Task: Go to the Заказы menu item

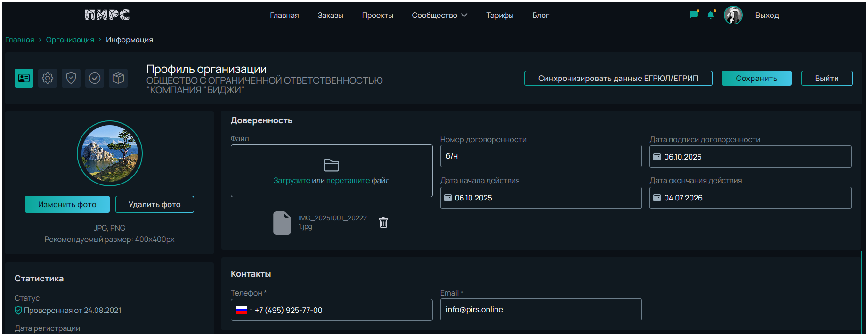Action: tap(330, 16)
